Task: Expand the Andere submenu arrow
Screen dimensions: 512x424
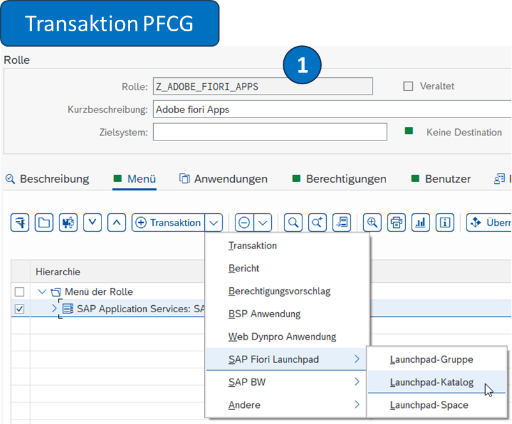Action: [357, 404]
